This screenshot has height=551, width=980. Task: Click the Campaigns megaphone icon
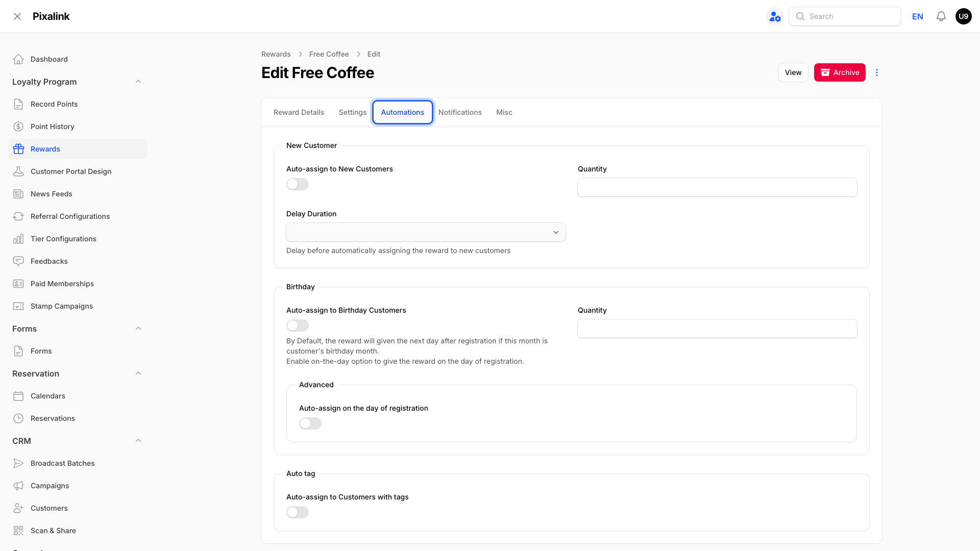pos(18,486)
